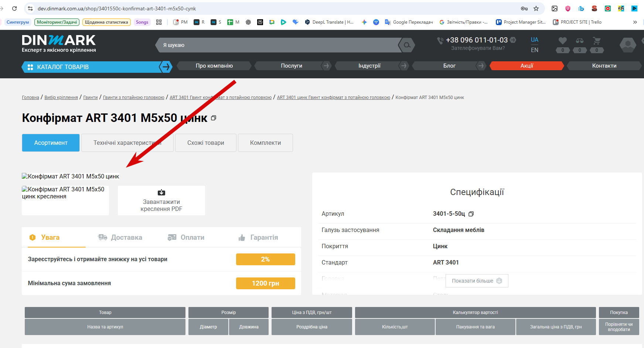The image size is (644, 348).
Task: Click the main Конфірмат ART 3401 product image
Action: [71, 177]
